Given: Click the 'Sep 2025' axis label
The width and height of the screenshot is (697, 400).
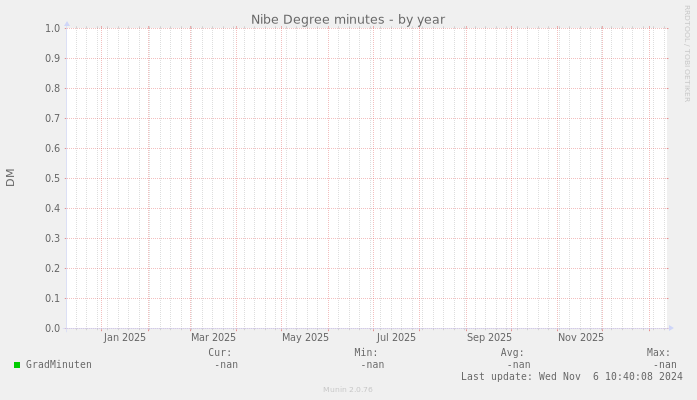Looking at the screenshot, I should (489, 337).
